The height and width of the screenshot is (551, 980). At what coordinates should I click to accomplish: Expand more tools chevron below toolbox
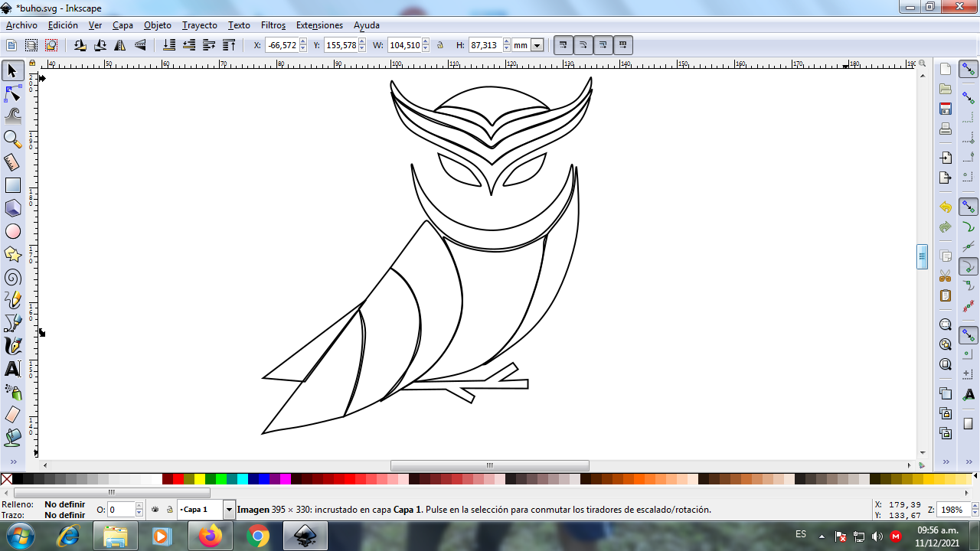pyautogui.click(x=12, y=461)
